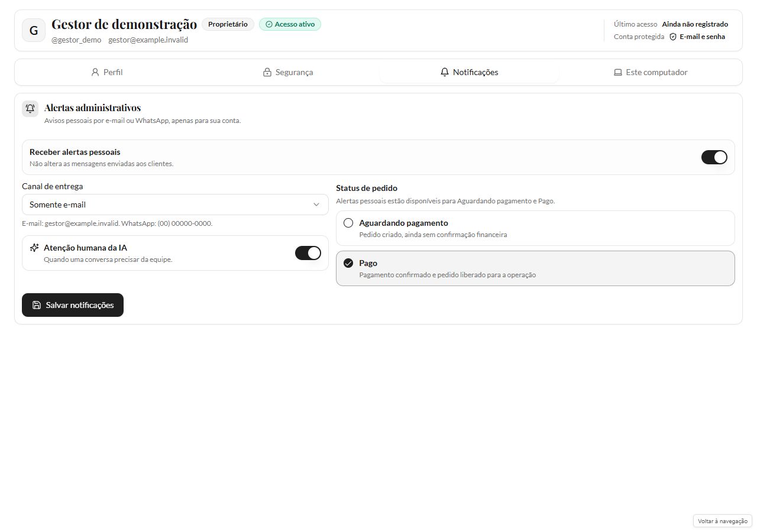
Task: Click the sparkle icon beside Atenção humana da IA
Action: coord(34,248)
